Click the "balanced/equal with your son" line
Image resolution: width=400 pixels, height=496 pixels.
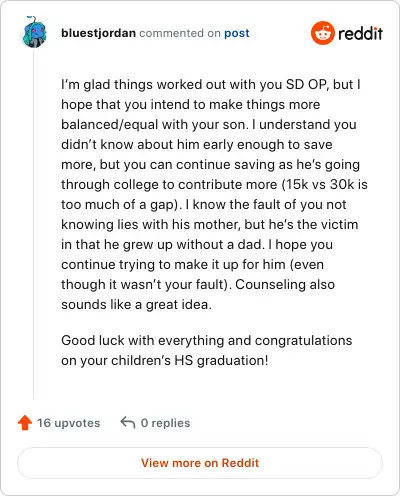(x=154, y=125)
